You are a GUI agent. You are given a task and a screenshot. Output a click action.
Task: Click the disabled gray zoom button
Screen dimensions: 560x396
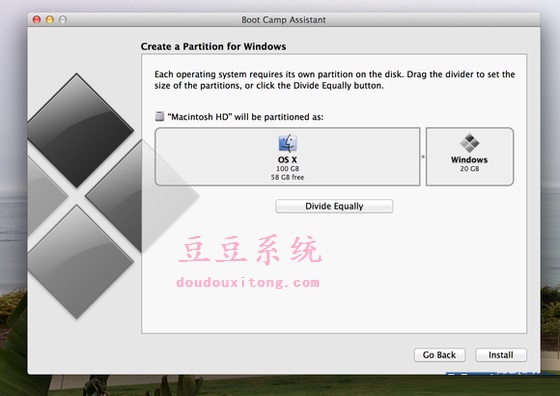pyautogui.click(x=63, y=20)
